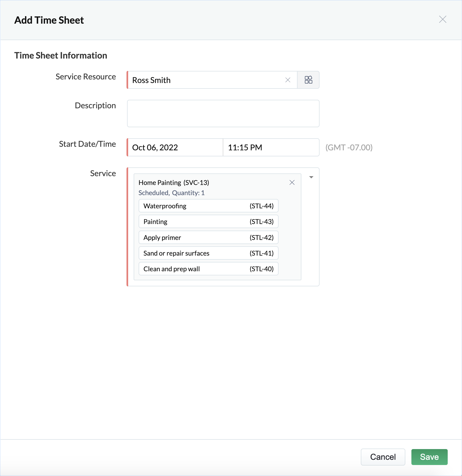Clear the Ross Smith service resource
462x476 pixels.
click(x=288, y=80)
